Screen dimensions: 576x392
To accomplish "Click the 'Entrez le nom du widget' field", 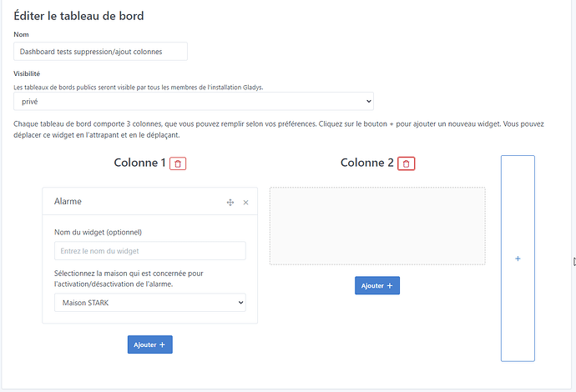I will (x=150, y=251).
